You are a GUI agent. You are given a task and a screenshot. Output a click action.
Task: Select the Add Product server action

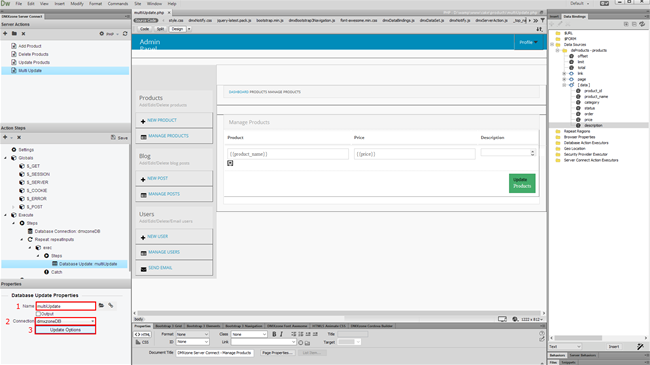coord(29,46)
